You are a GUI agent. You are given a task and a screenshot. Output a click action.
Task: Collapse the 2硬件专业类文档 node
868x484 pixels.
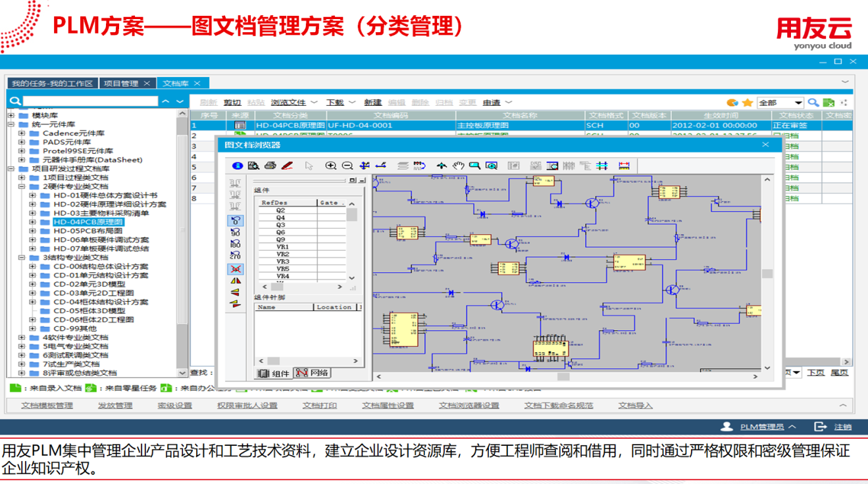coord(21,187)
